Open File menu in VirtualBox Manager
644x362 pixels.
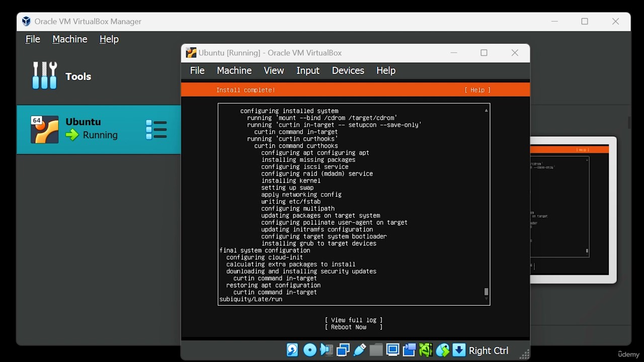coord(33,39)
